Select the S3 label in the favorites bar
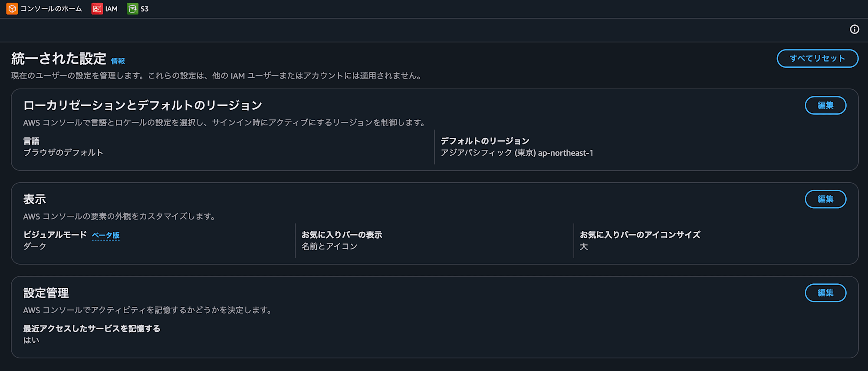868x371 pixels. pyautogui.click(x=145, y=8)
